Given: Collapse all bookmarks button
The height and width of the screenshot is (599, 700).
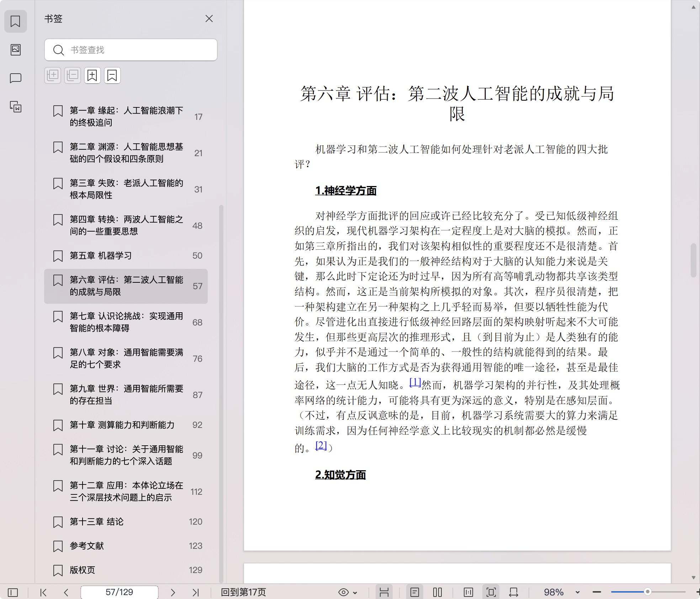Looking at the screenshot, I should (73, 75).
